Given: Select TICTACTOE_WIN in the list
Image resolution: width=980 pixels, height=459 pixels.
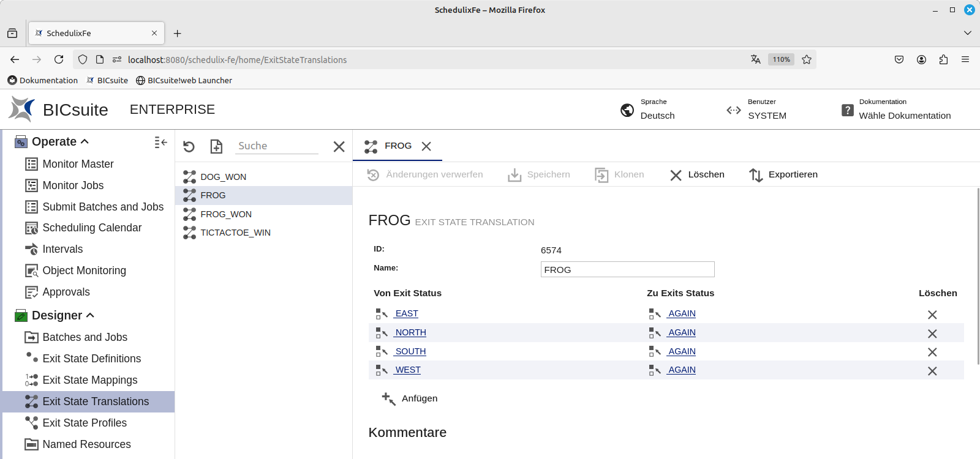Looking at the screenshot, I should click(x=235, y=233).
